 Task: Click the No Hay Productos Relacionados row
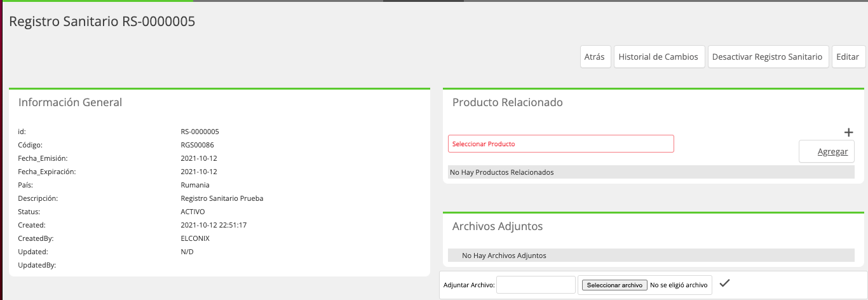(651, 172)
